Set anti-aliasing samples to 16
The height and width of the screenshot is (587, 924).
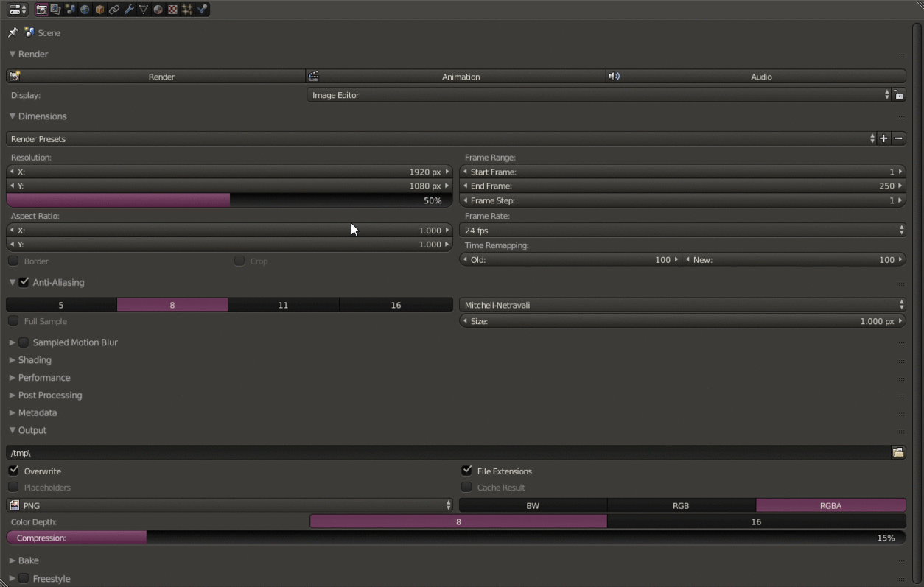396,305
